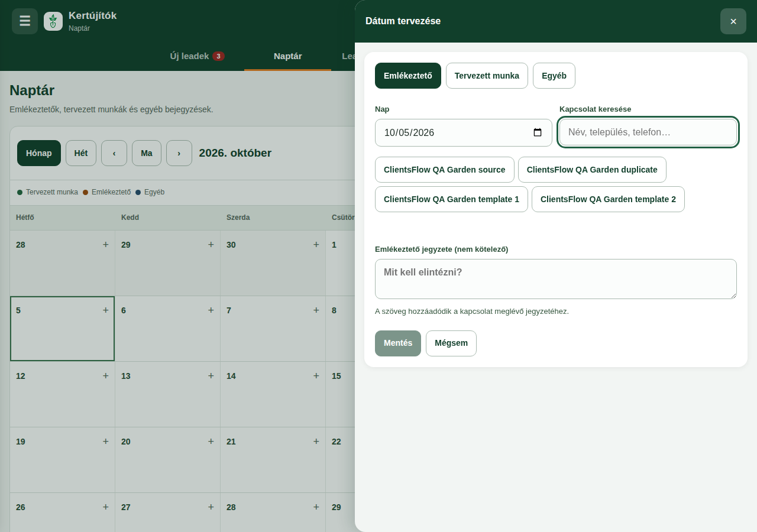Go to previous month with left chevron
This screenshot has height=532, width=757.
[x=114, y=153]
